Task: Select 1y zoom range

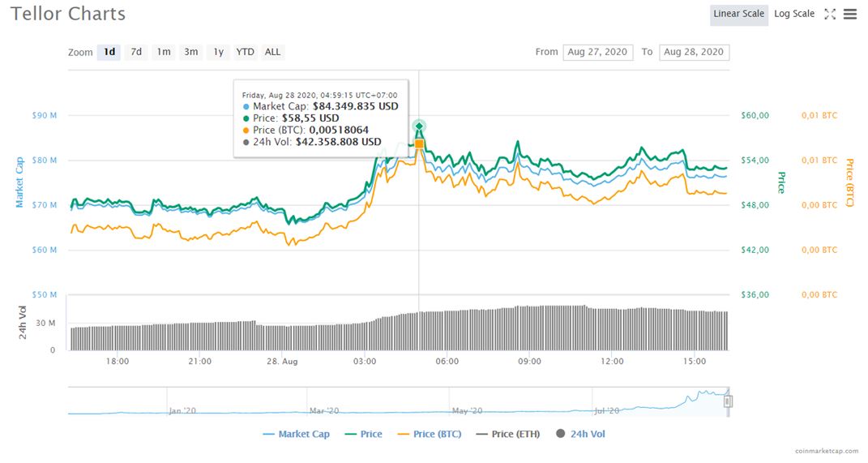Action: pyautogui.click(x=219, y=52)
